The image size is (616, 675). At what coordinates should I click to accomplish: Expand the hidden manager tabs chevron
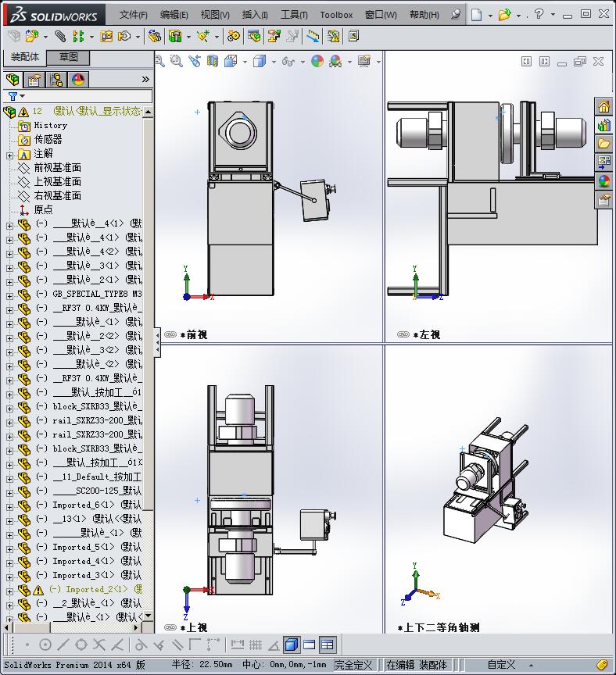pyautogui.click(x=145, y=79)
